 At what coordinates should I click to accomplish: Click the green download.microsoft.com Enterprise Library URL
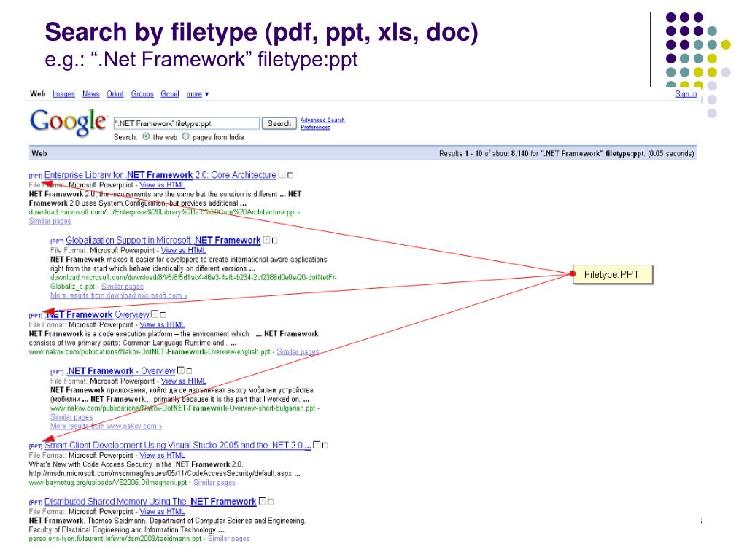[x=163, y=212]
